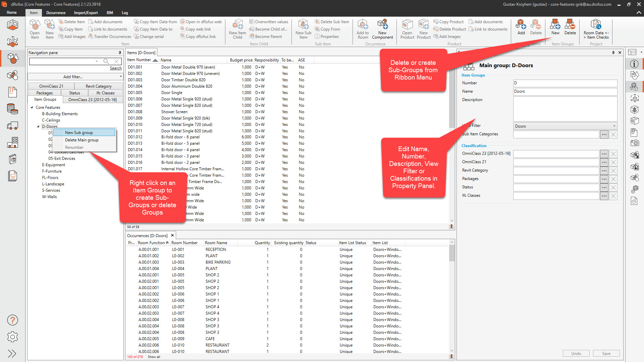
Task: Click the Add to Room icon
Action: click(363, 29)
